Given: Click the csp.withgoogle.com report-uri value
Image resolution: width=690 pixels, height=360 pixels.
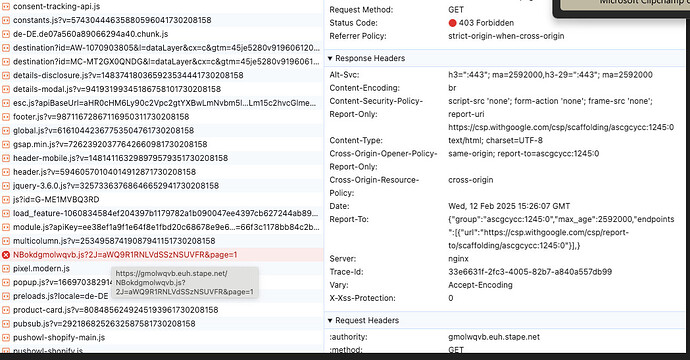Looking at the screenshot, I should click(x=561, y=127).
